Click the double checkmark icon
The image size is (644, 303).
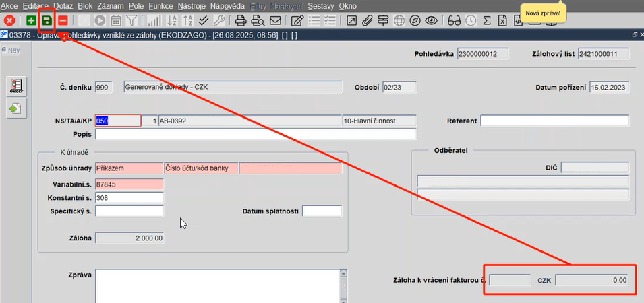(x=204, y=20)
